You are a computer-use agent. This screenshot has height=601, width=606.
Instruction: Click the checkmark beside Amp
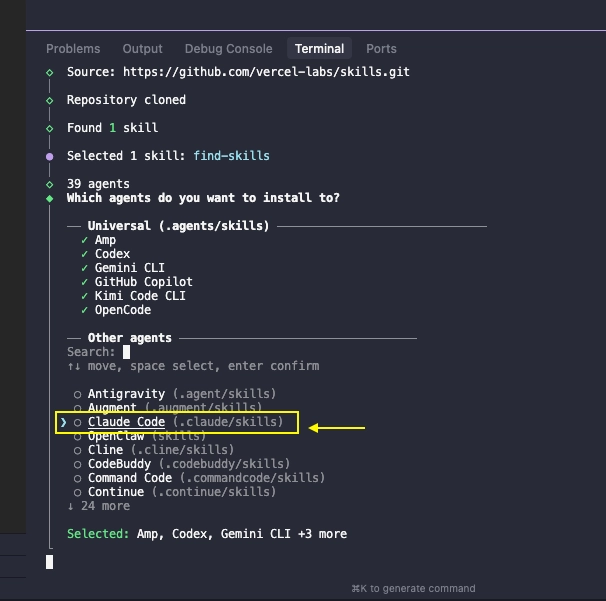click(85, 240)
